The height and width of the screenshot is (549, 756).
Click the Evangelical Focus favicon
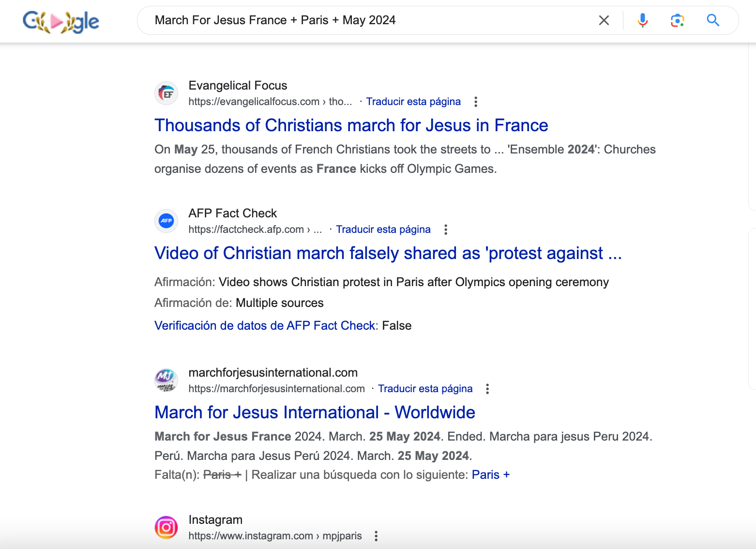point(166,93)
